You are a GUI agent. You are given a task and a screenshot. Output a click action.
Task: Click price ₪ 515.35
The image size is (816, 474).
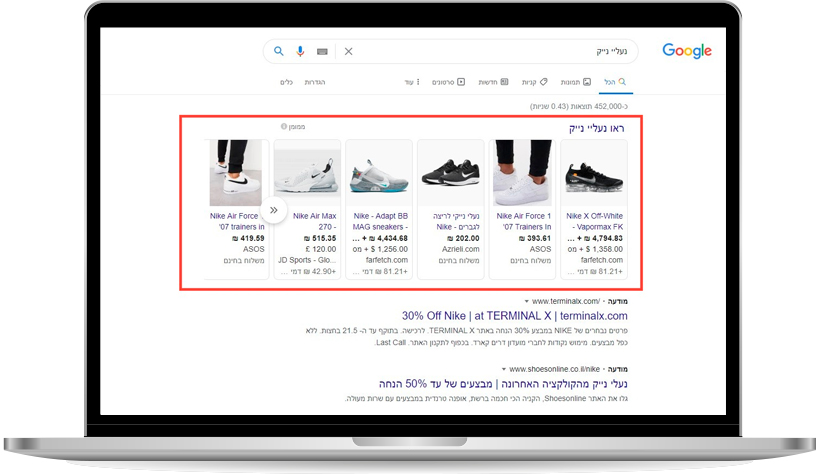point(320,238)
